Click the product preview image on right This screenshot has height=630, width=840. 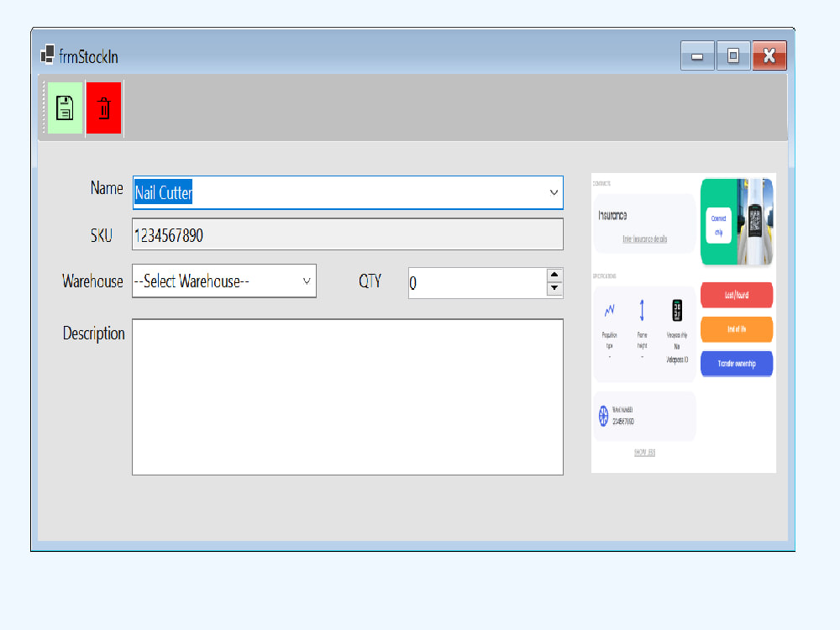(684, 323)
